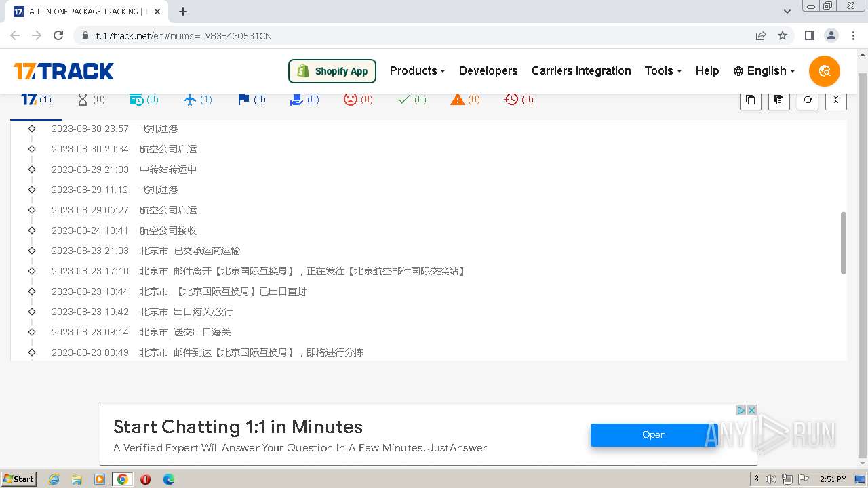Open the Developers menu item
The width and height of the screenshot is (868, 488).
[x=488, y=70]
